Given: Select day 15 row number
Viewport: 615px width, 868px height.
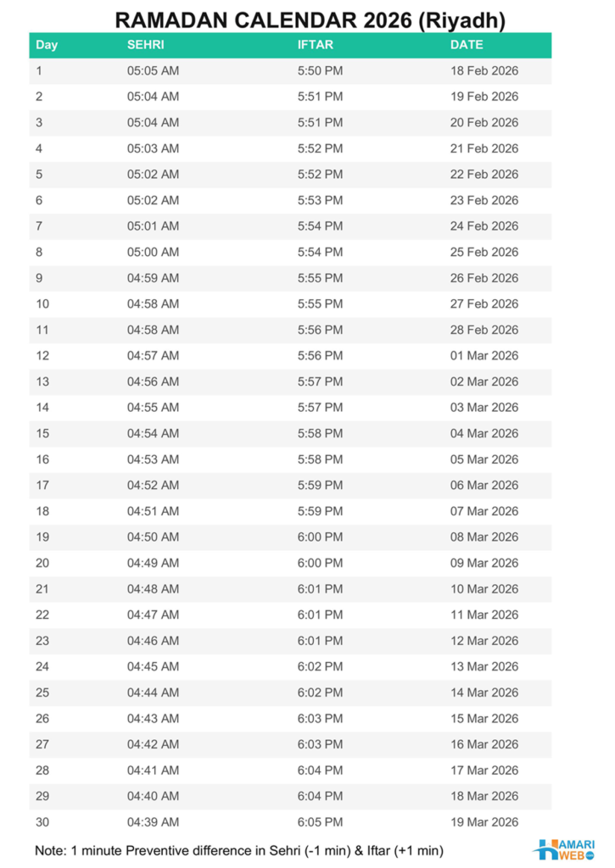Looking at the screenshot, I should pos(42,433).
